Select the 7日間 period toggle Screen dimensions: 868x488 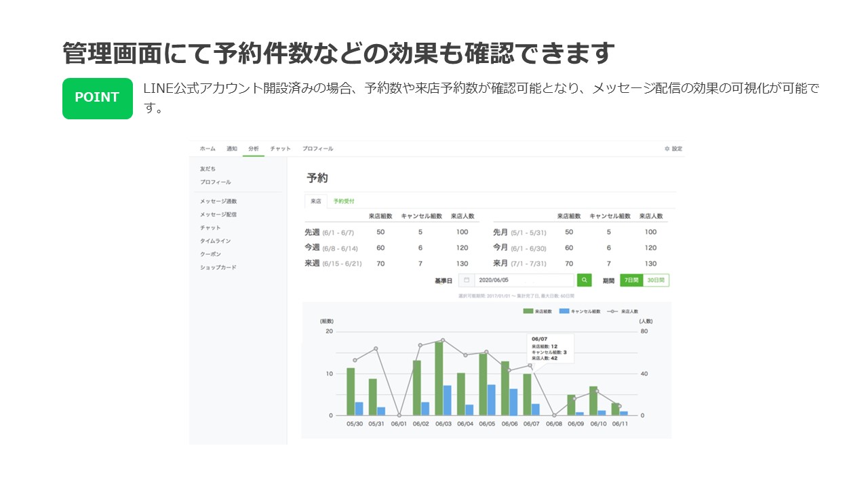(x=631, y=280)
